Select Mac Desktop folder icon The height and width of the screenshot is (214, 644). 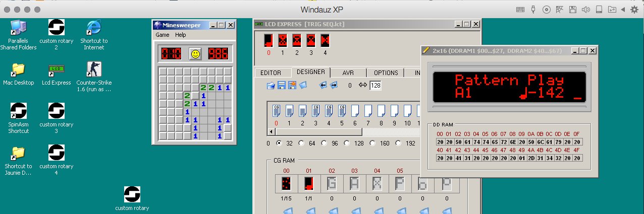pos(19,74)
